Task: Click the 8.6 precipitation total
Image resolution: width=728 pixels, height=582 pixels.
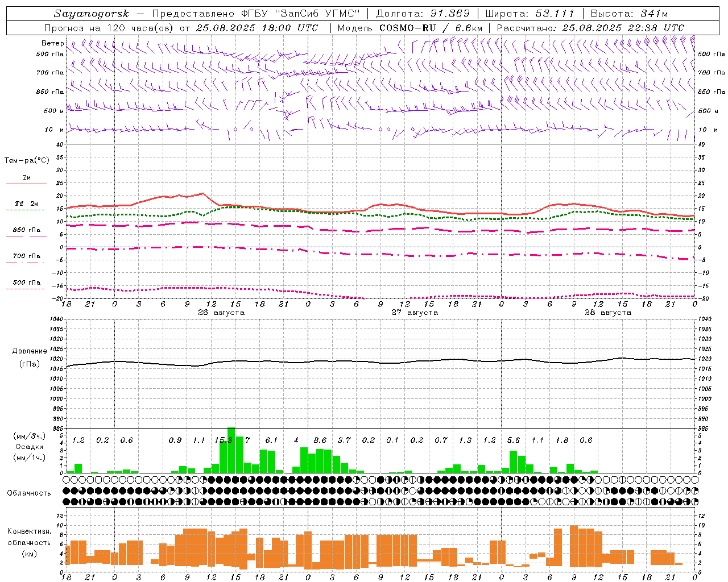Action: 320,440
